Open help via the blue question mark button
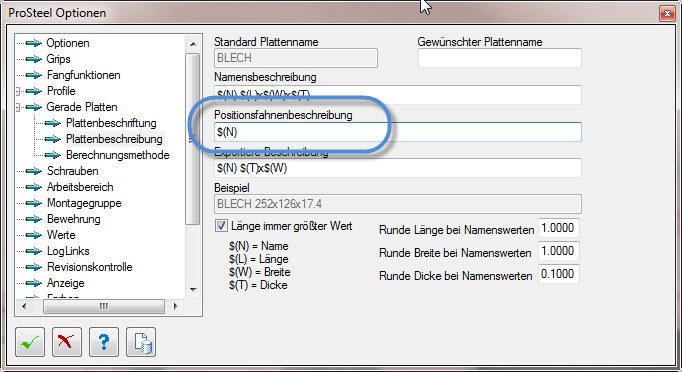Viewport: 682px width, 372px height. pos(104,342)
